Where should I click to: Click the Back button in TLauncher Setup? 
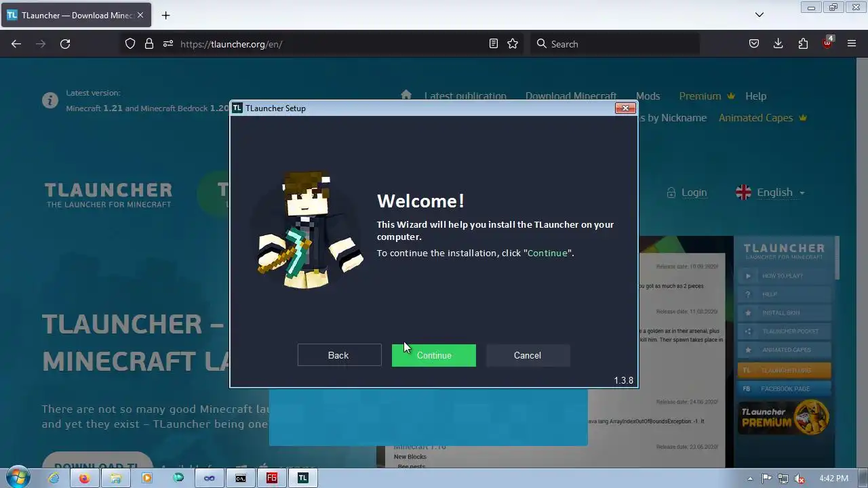[x=339, y=355]
